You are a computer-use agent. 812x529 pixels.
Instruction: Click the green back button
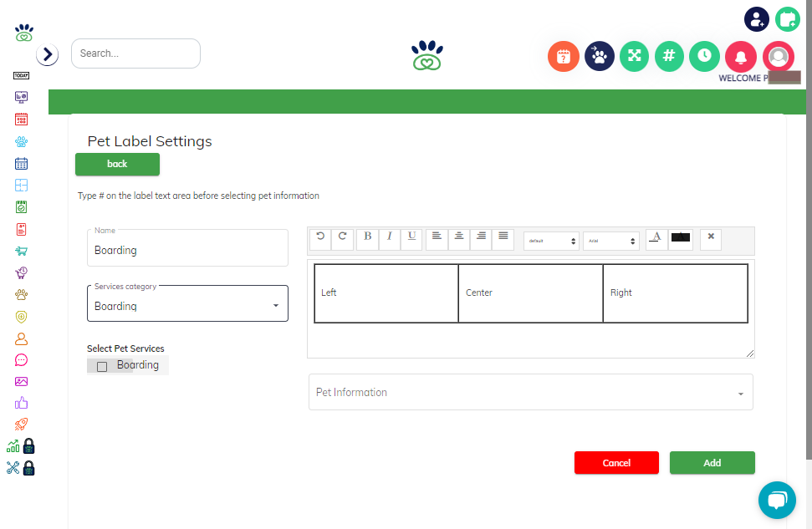[x=118, y=164]
